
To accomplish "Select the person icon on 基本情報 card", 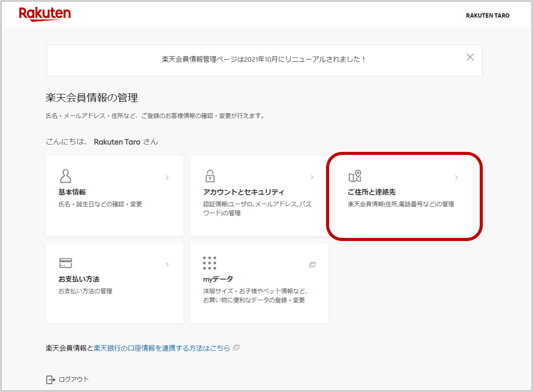I will [65, 176].
